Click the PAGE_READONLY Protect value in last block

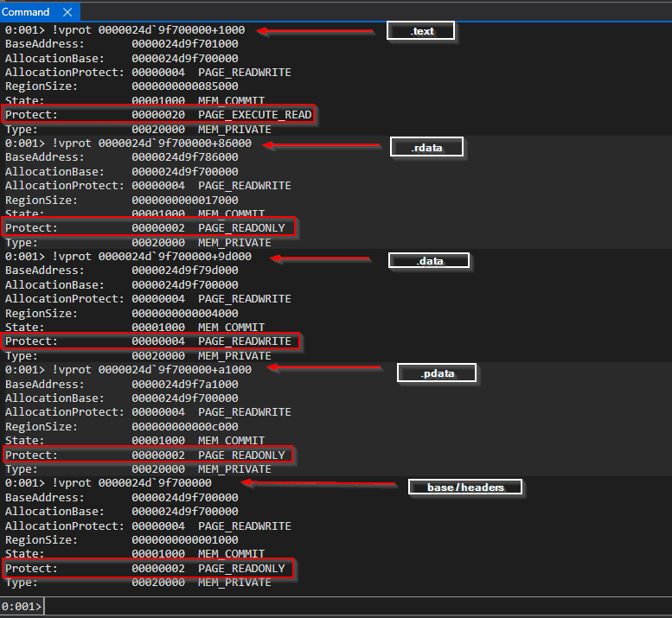[x=241, y=569]
